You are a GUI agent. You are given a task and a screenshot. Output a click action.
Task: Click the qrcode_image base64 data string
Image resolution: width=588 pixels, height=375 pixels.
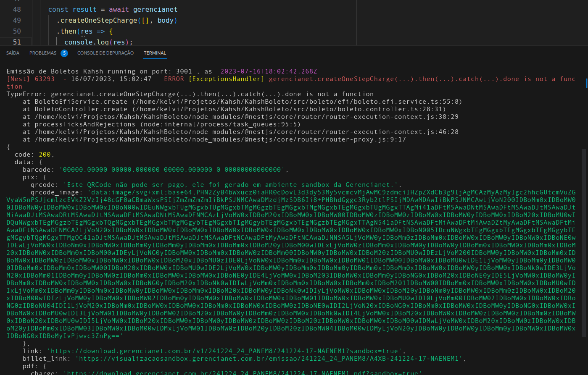coord(291,264)
